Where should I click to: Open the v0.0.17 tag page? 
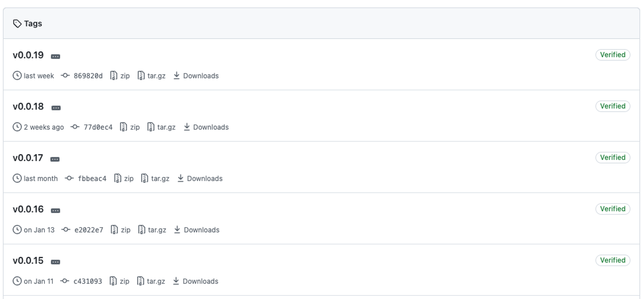[x=28, y=158]
